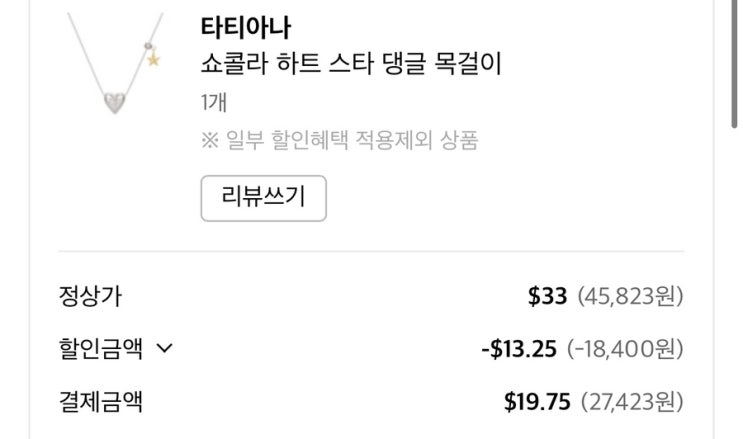The image size is (743, 439).
Task: Click the -18,400원 converted discount value
Action: click(625, 349)
